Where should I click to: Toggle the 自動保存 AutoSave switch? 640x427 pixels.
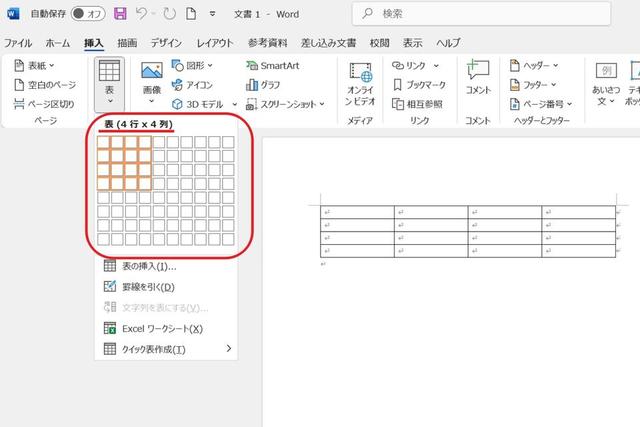click(x=88, y=14)
